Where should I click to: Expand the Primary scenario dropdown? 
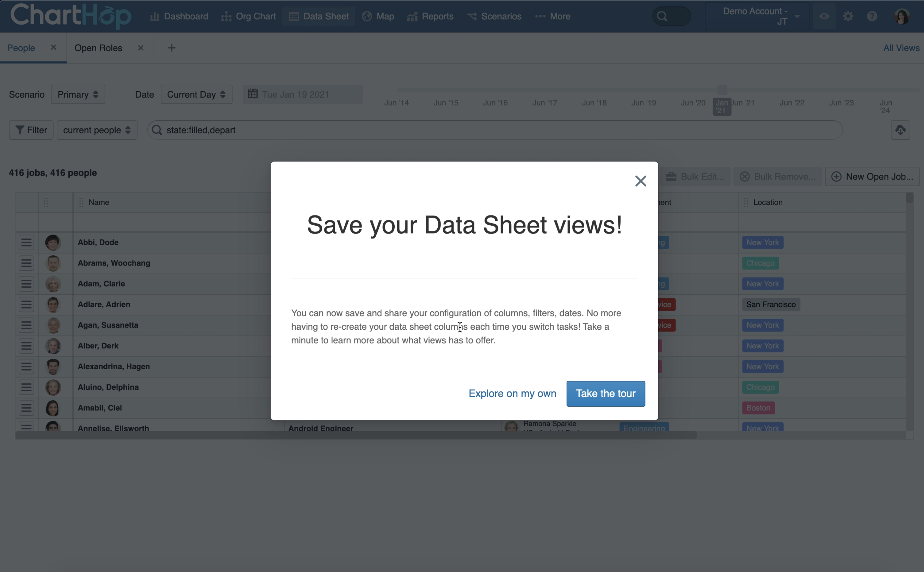(x=78, y=94)
